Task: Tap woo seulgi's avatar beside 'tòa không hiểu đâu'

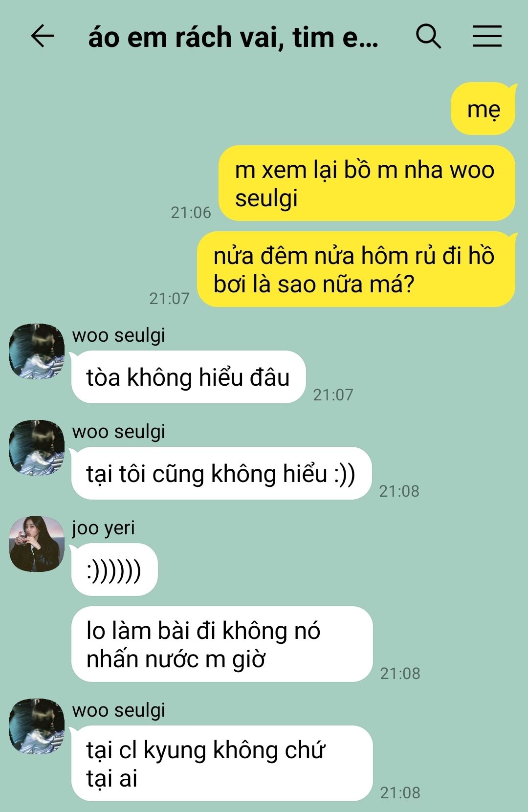Action: tap(37, 351)
